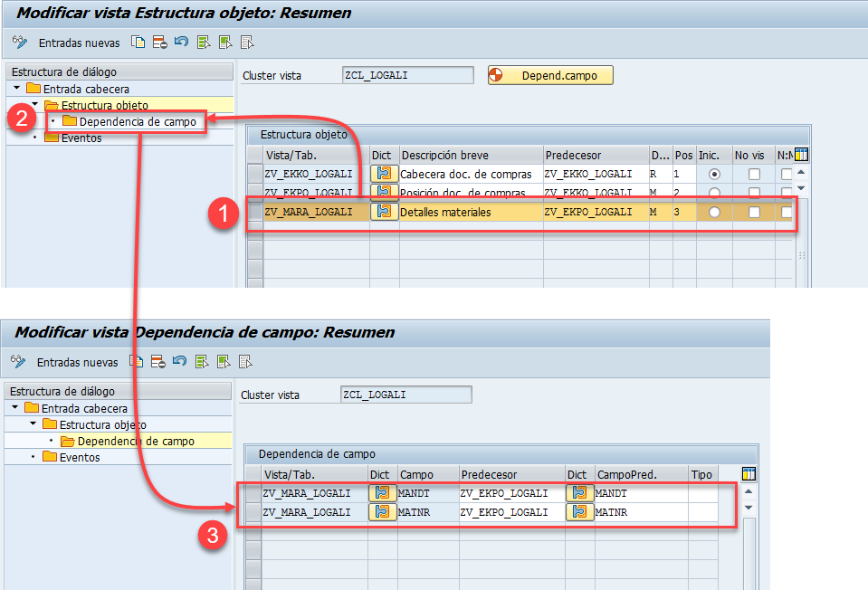Click Cluster vista field in Estructura objeto window
The height and width of the screenshot is (590, 868).
[408, 75]
